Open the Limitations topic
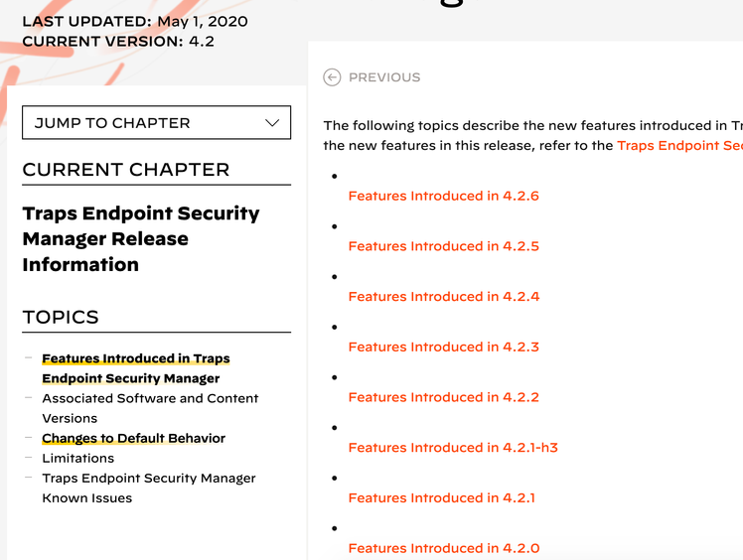The image size is (743, 560). 77,458
